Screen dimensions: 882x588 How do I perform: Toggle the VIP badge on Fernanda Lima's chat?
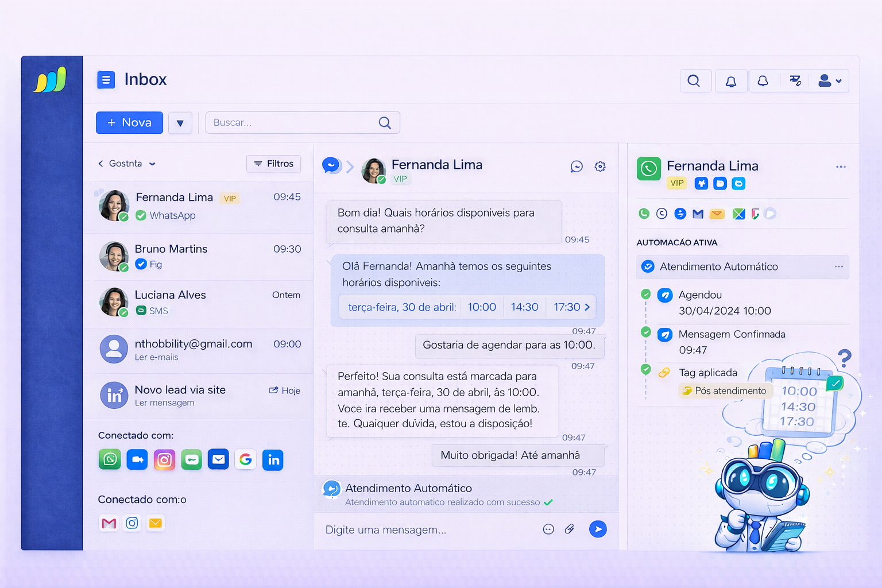[x=230, y=198]
